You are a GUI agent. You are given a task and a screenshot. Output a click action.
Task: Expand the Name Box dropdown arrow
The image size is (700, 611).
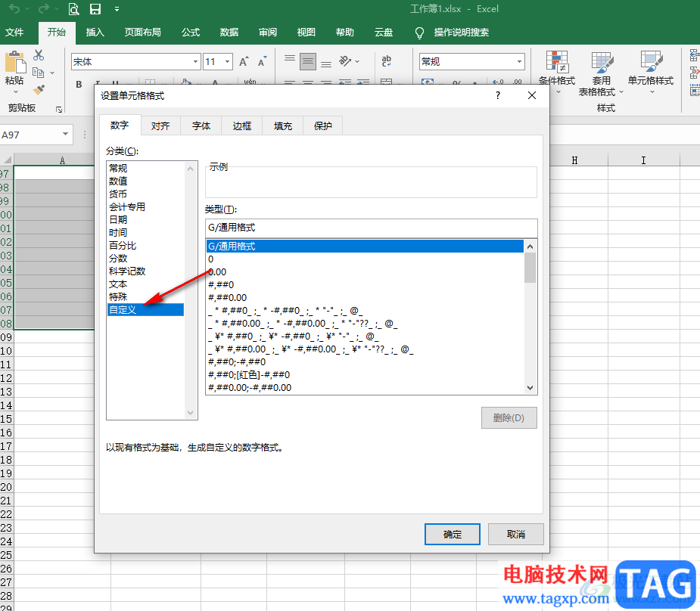coord(66,135)
